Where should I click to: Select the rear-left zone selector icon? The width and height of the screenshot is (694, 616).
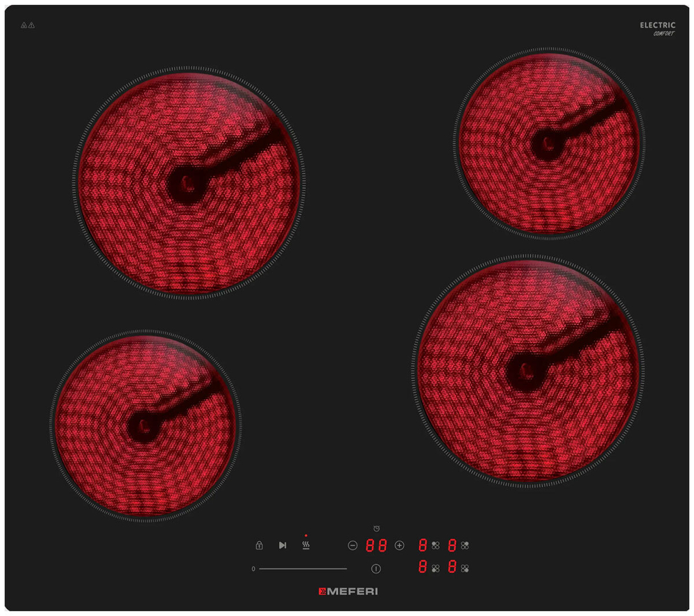click(x=436, y=546)
